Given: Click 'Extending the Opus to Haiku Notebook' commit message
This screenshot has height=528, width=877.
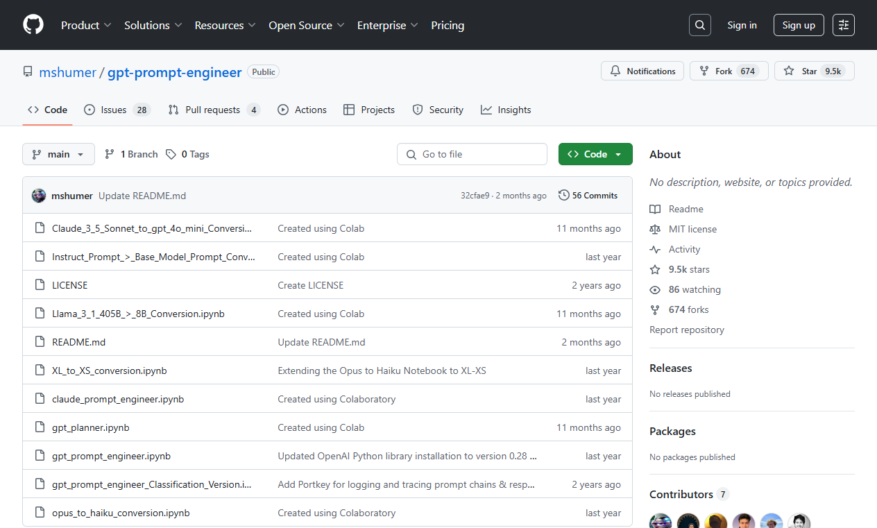Looking at the screenshot, I should pos(382,370).
